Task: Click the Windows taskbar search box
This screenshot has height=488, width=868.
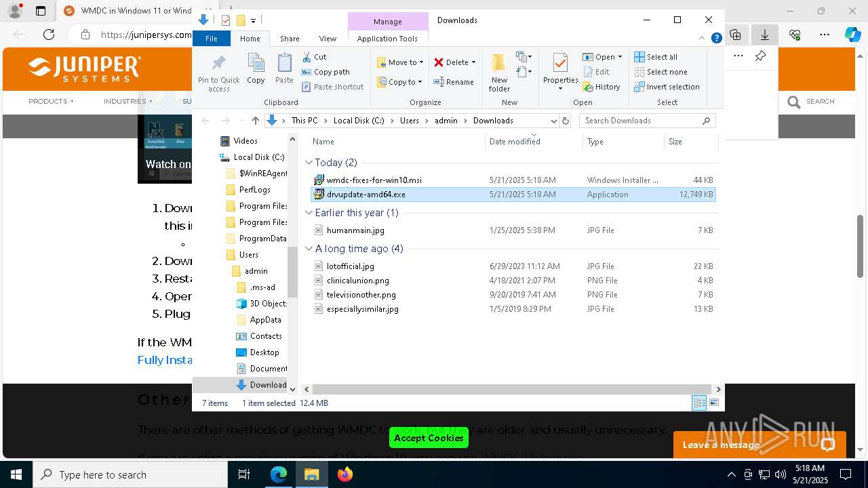Action: tap(130, 474)
